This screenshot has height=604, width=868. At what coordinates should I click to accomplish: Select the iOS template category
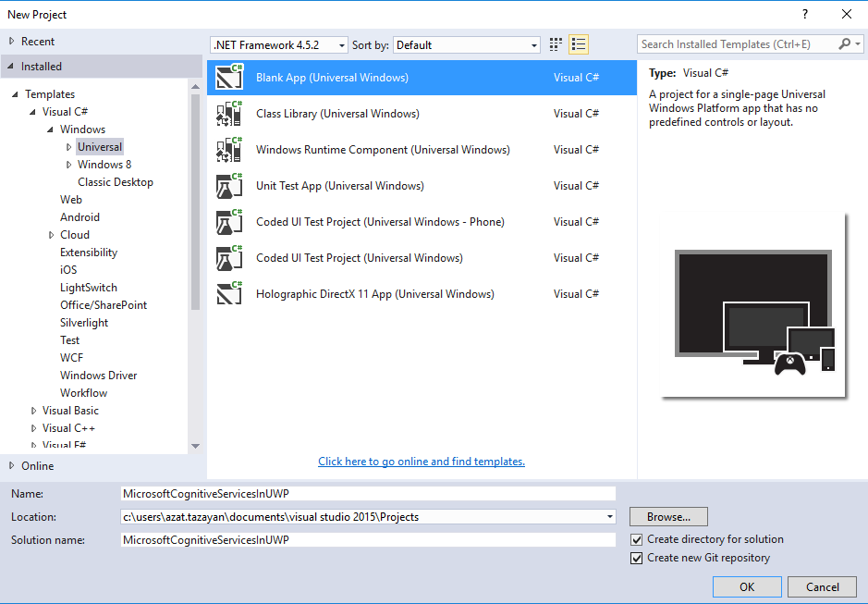click(68, 270)
